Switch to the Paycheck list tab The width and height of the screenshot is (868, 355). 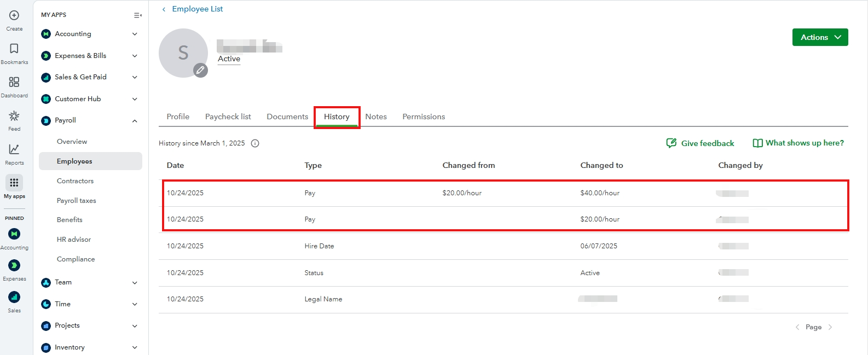click(x=228, y=117)
